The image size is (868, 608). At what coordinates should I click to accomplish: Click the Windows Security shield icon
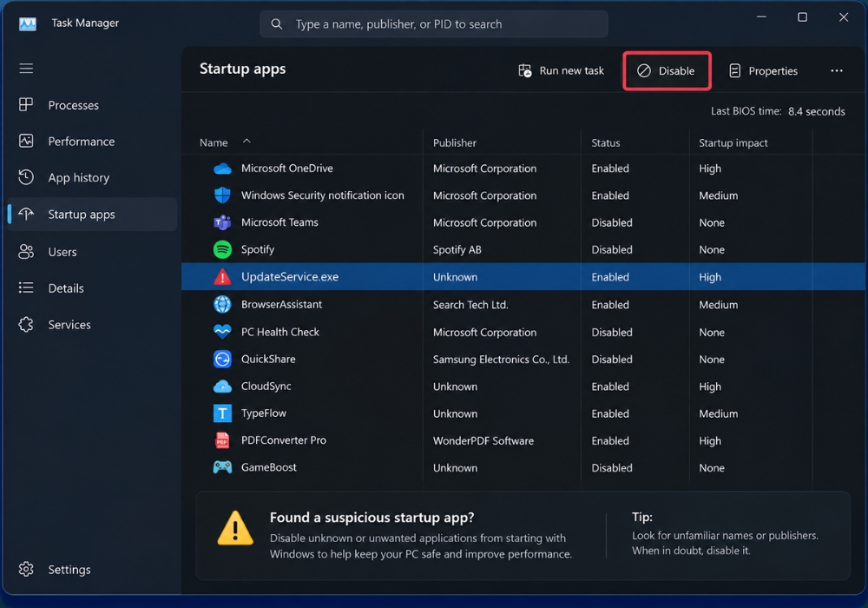(222, 195)
